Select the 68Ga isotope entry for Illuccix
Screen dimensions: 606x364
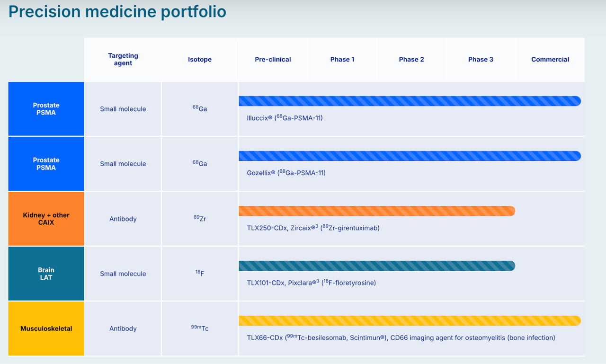pyautogui.click(x=199, y=108)
